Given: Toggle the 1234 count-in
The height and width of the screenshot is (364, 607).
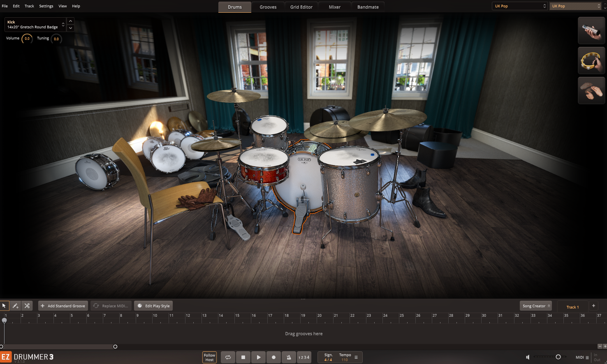Looking at the screenshot, I should coord(304,357).
